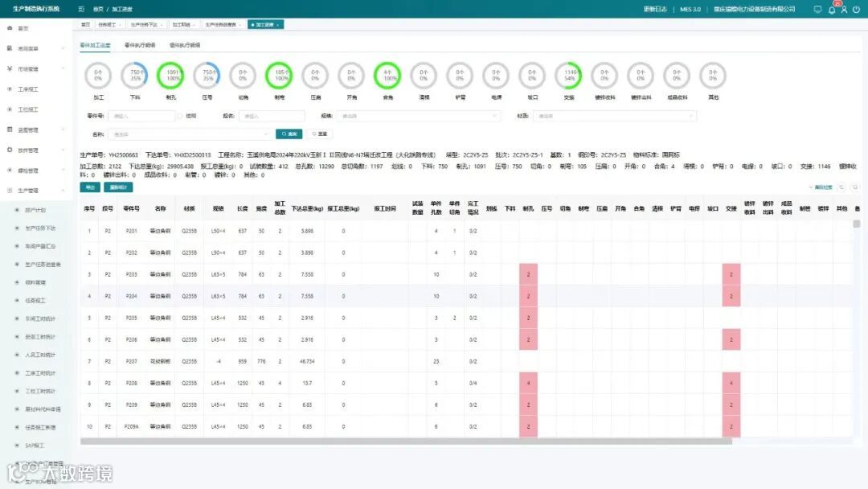Expand the 市场管理 sidebar menu
The width and height of the screenshot is (868, 489).
click(35, 68)
